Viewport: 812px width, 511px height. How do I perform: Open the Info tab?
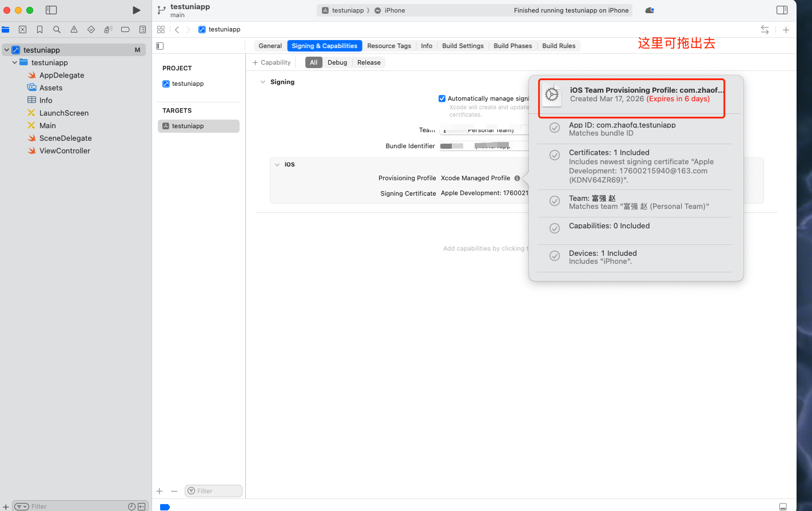(x=427, y=46)
